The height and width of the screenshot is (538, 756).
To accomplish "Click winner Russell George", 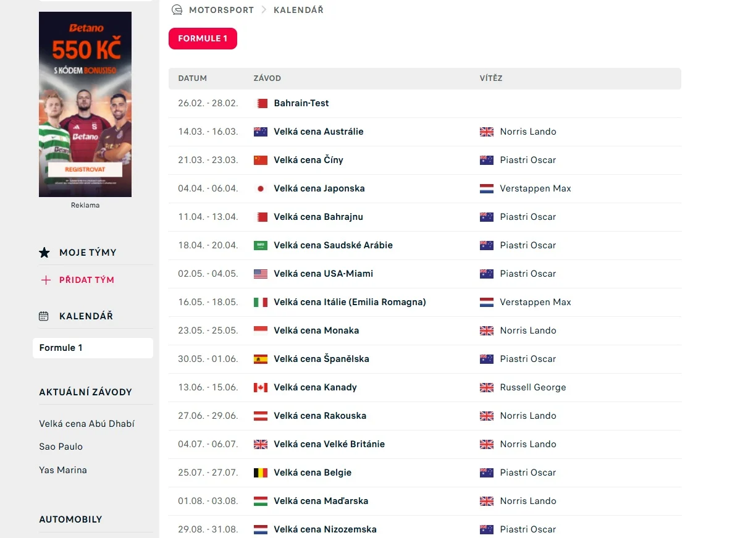I will 532,387.
